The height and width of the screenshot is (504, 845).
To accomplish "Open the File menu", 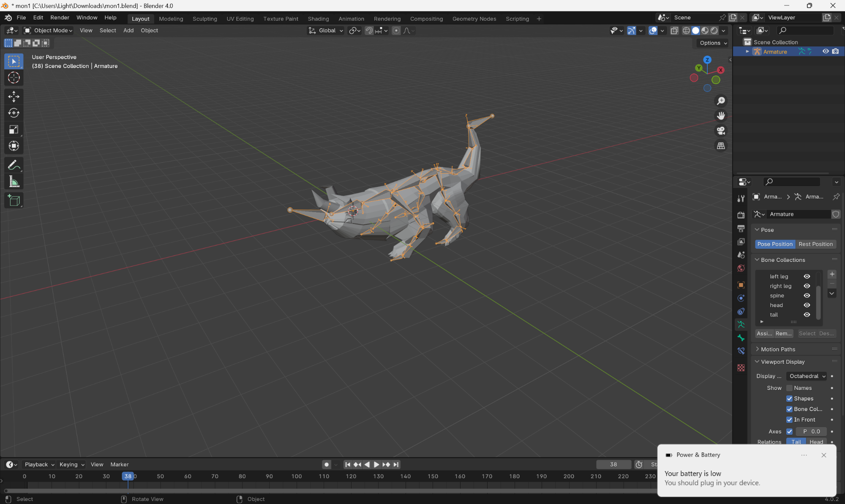I will click(x=21, y=17).
